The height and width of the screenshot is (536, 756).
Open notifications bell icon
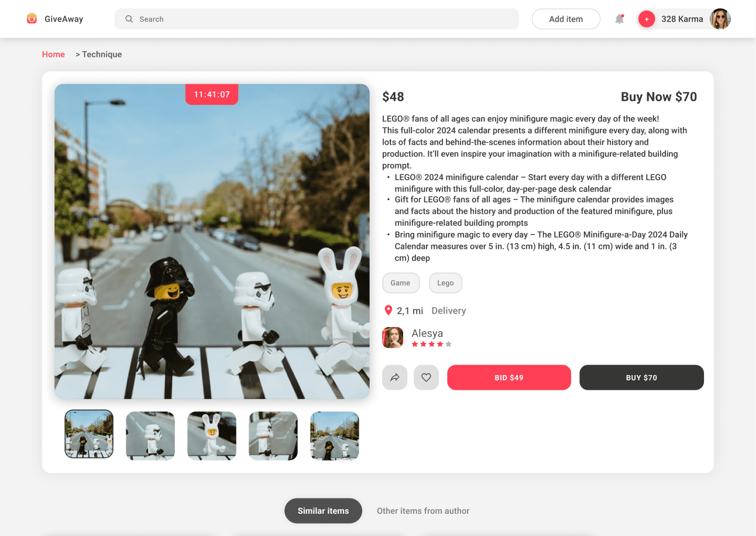coord(620,19)
